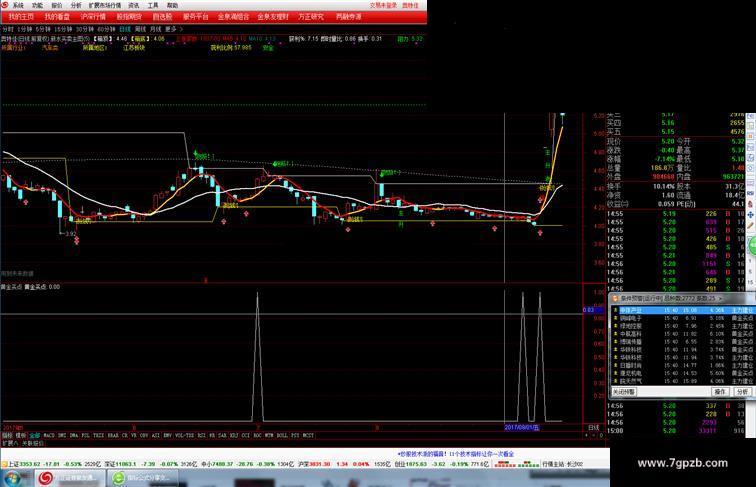756x487 pixels.
Task: Open the Windows Start button
Action: coord(13,478)
